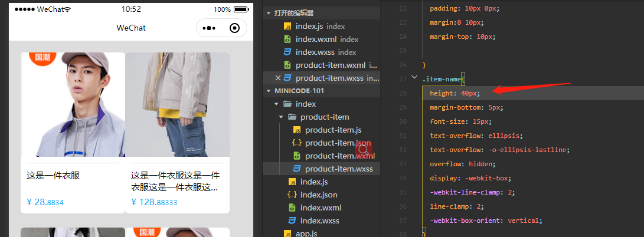Tap product name 这是一件衣服
Screen dimensions: 644x237
53,176
